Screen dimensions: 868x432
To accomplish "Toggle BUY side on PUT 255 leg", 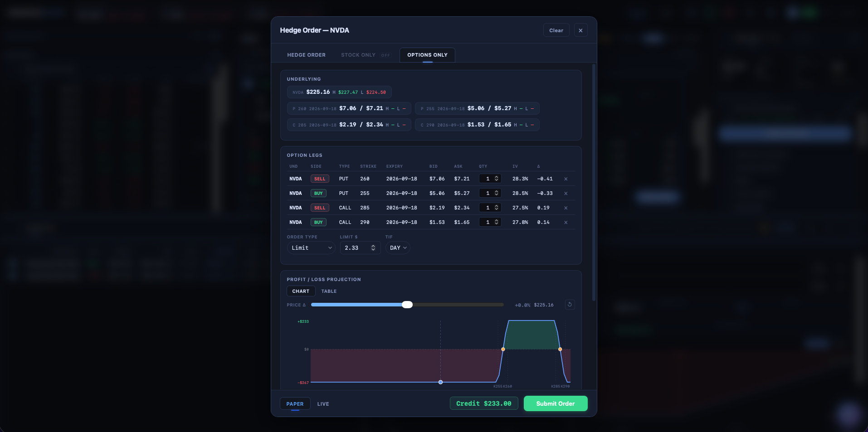I will 318,194.
